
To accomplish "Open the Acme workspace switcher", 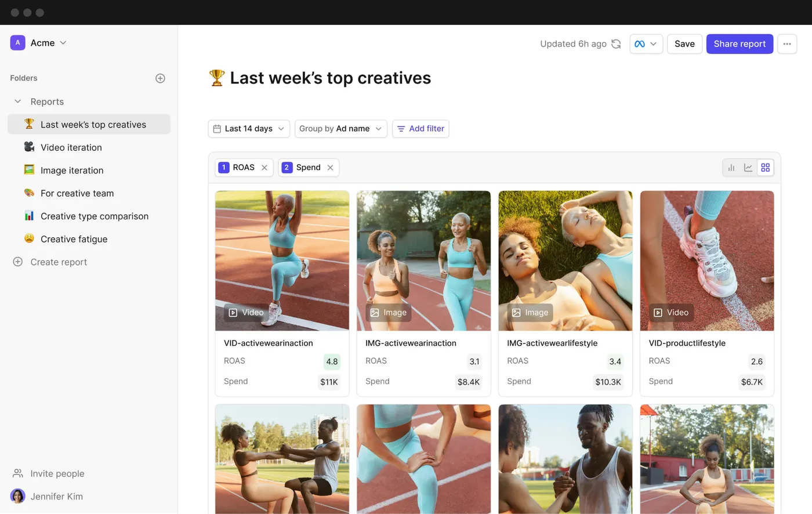I will (38, 43).
